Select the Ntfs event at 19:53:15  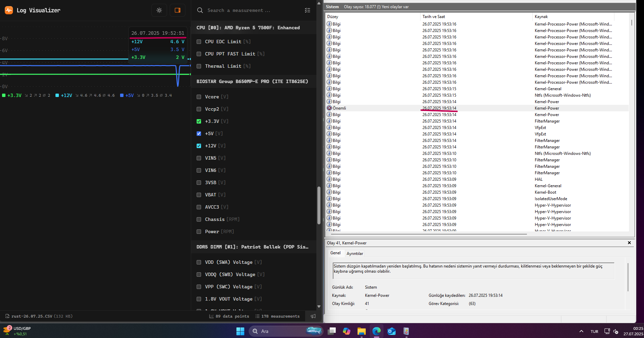[476, 95]
